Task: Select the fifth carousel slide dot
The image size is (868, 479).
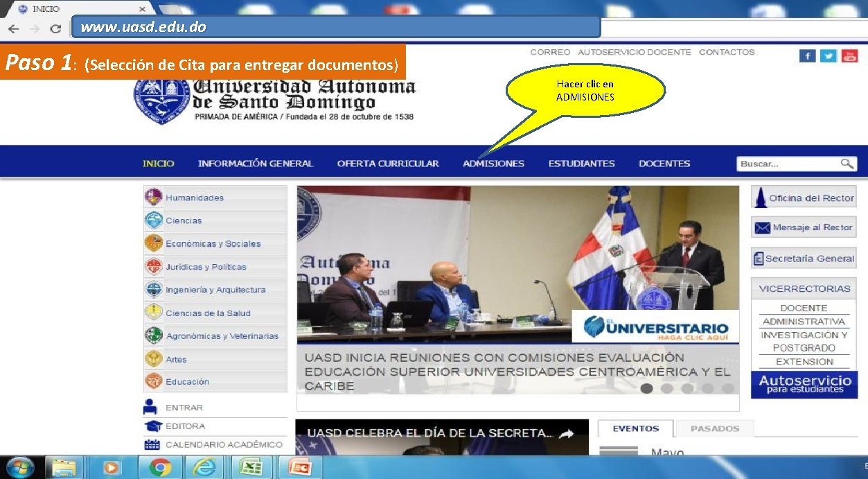Action: tap(727, 388)
